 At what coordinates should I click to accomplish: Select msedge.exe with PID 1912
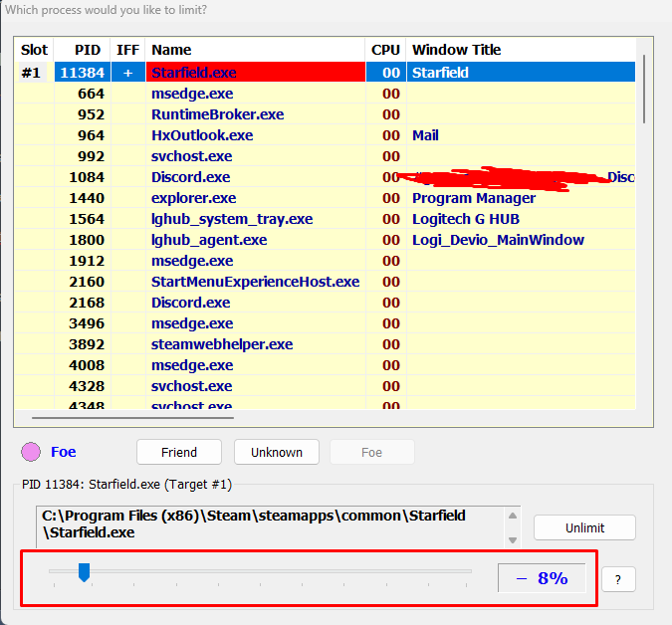325,261
